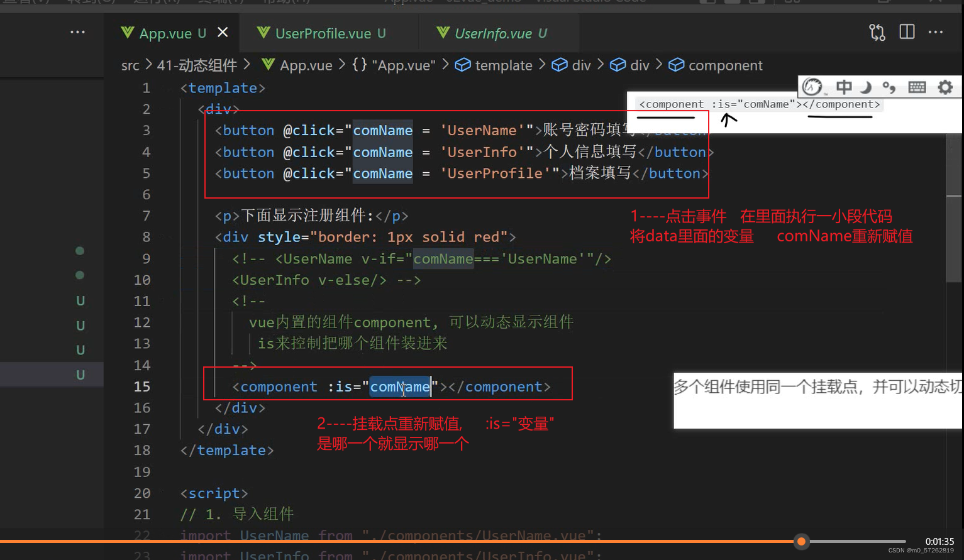
Task: Toggle Chinese punctuation mode icon
Action: pyautogui.click(x=889, y=87)
